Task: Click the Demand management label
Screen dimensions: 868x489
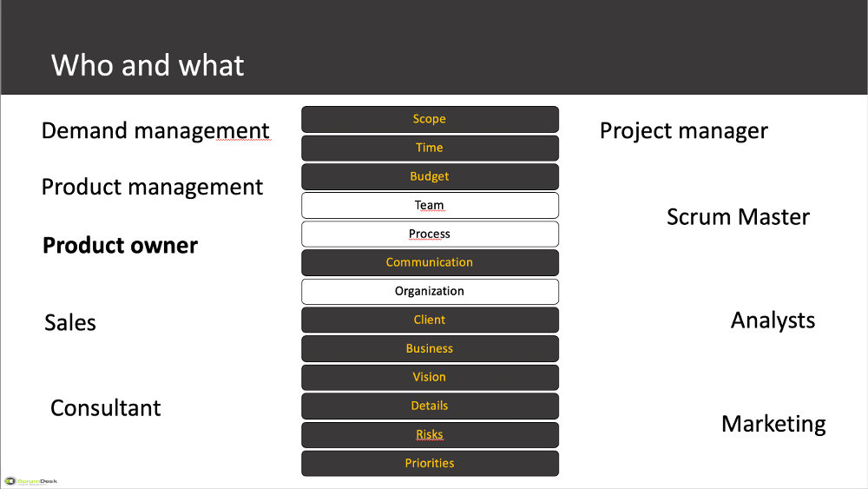Action: 155,131
